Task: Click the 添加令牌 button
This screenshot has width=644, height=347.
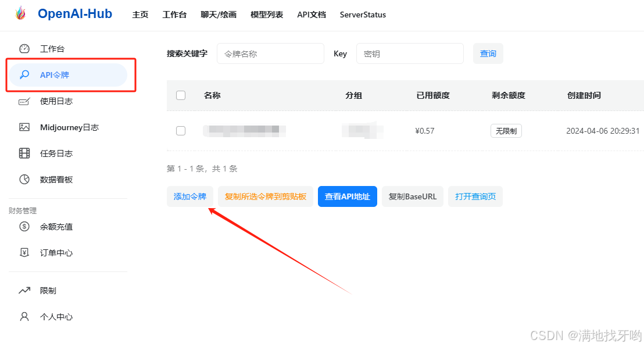Action: (x=189, y=196)
